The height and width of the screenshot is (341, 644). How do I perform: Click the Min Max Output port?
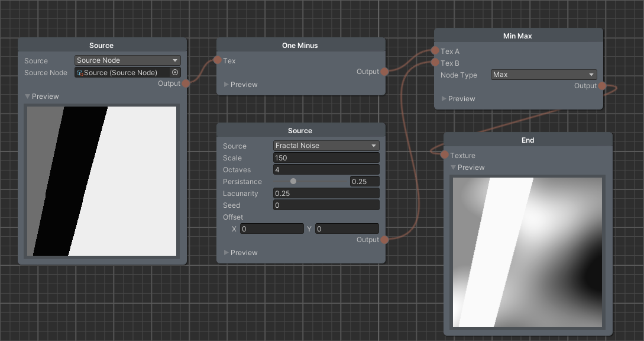click(x=602, y=86)
